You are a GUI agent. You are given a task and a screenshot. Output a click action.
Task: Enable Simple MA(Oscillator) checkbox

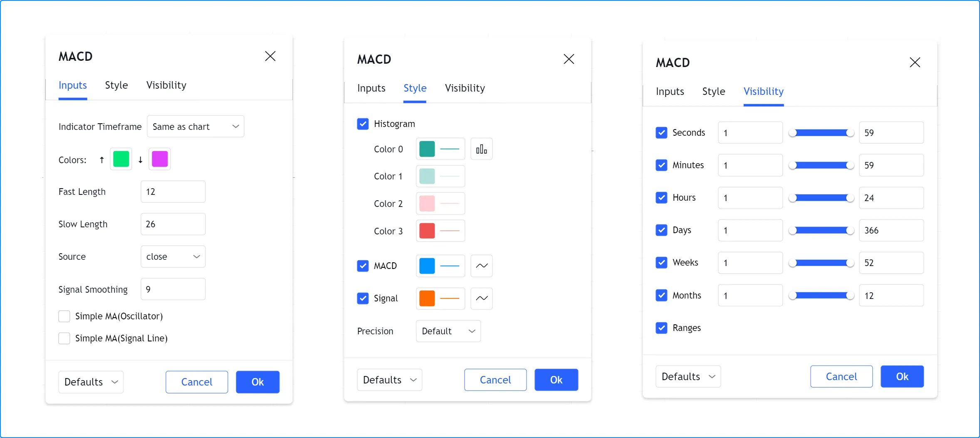tap(64, 316)
